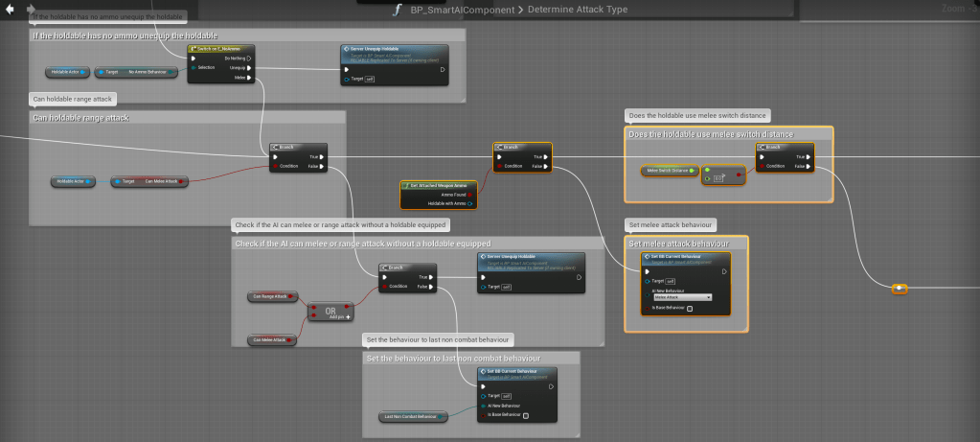
Task: Click Add pin on the OR node
Action: tap(339, 316)
